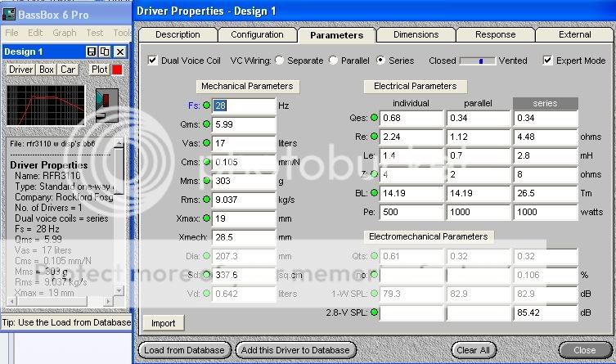
Task: Open the response graph thumbnail
Action: pos(46,106)
